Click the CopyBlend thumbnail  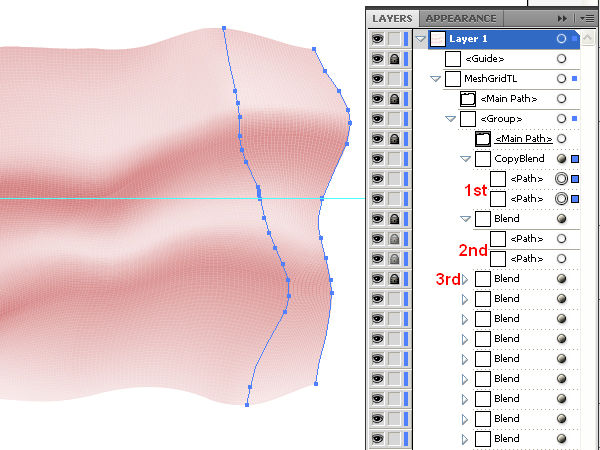click(x=483, y=159)
